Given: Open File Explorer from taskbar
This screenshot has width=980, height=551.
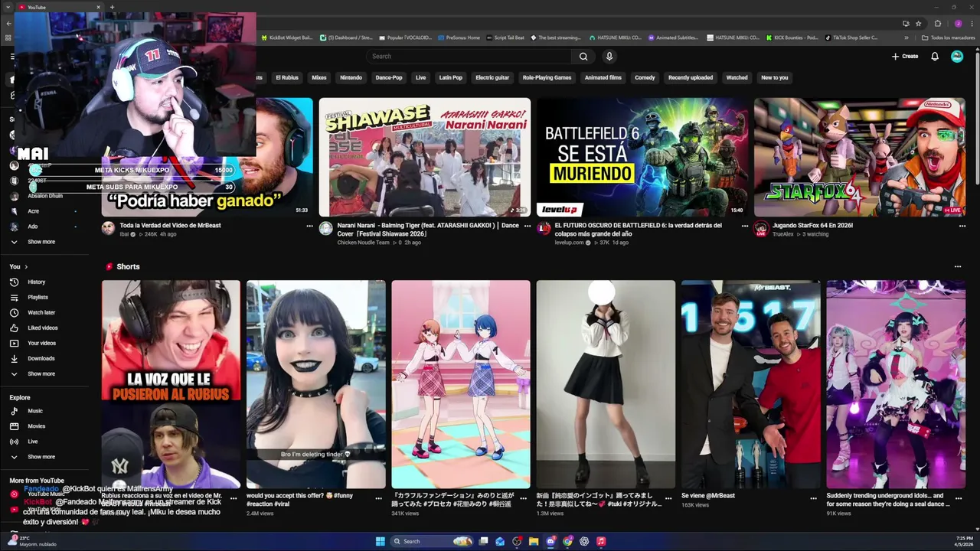Looking at the screenshot, I should [x=534, y=541].
